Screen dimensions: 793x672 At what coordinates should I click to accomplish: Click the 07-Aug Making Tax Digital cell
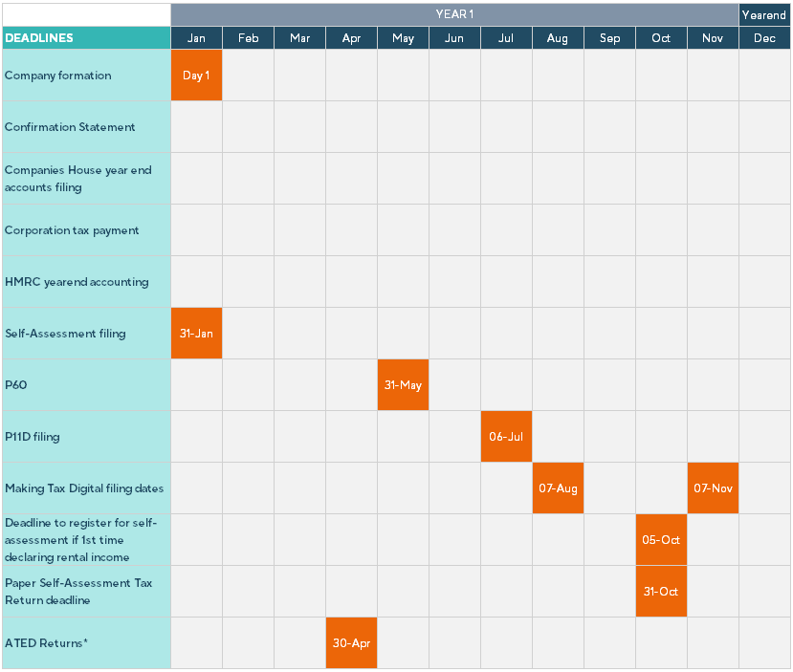[558, 488]
